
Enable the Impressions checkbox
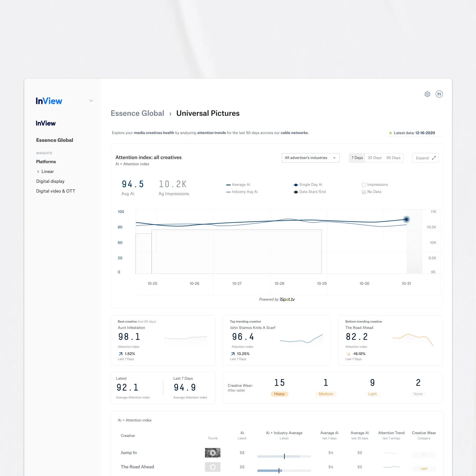(x=364, y=185)
